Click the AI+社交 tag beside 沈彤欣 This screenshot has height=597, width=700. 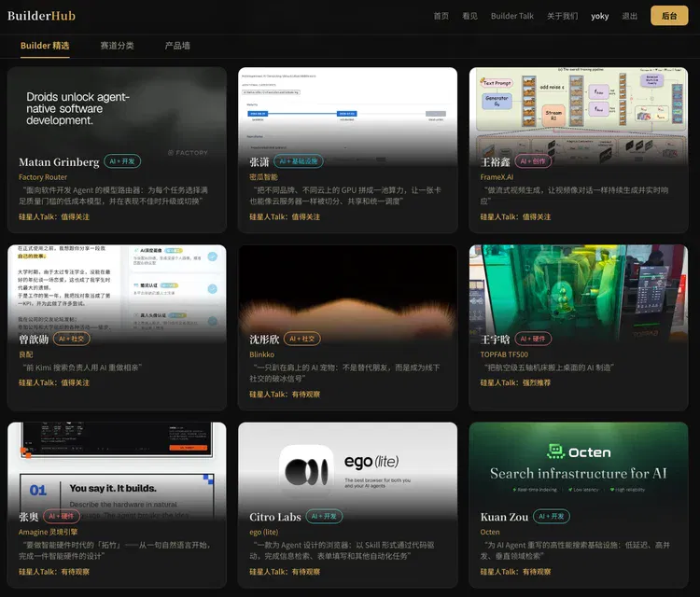click(x=302, y=339)
